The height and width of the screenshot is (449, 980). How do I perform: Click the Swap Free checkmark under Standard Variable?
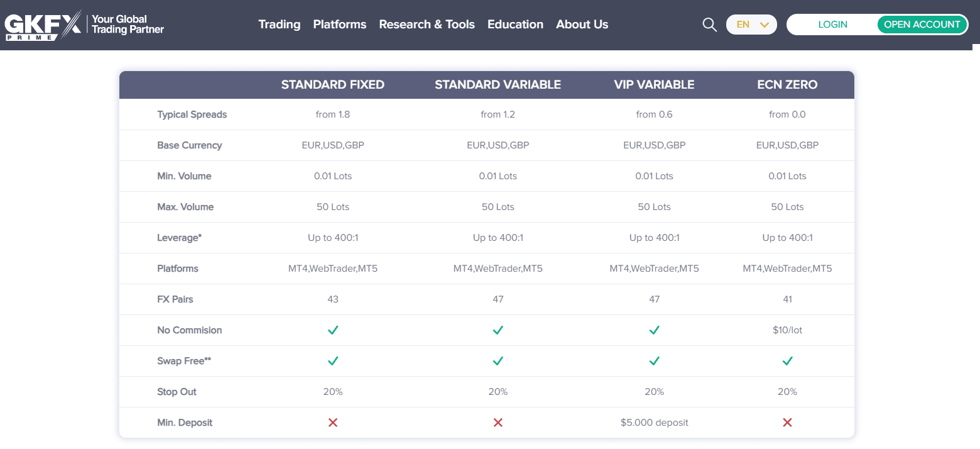[x=498, y=360]
